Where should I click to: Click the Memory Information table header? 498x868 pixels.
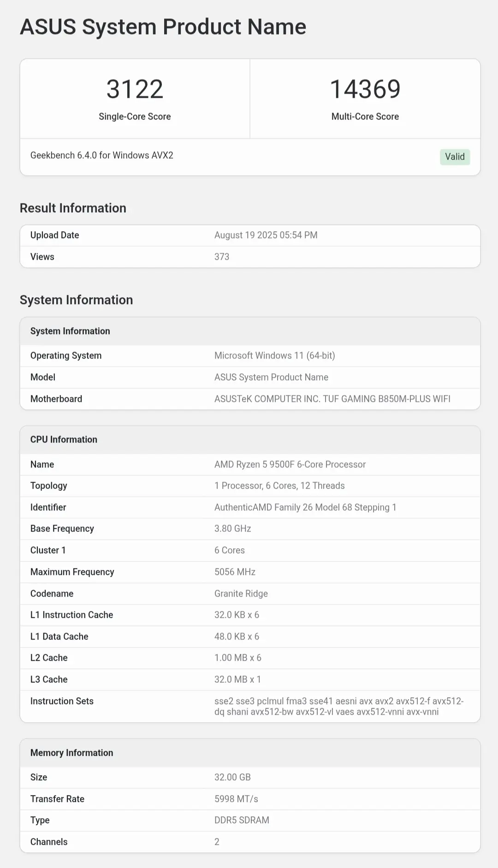pos(250,753)
